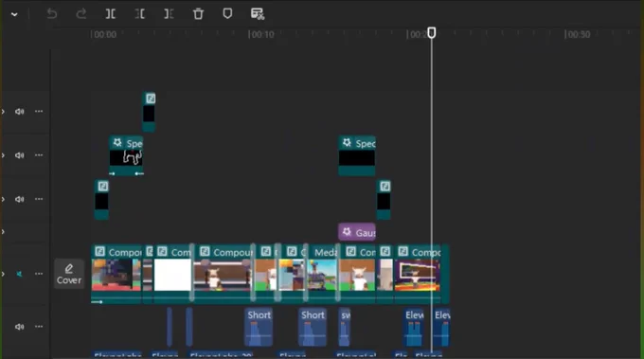Screen dimensions: 644x359
Task: Open more options for track above the Gaus filter
Action: (39, 199)
